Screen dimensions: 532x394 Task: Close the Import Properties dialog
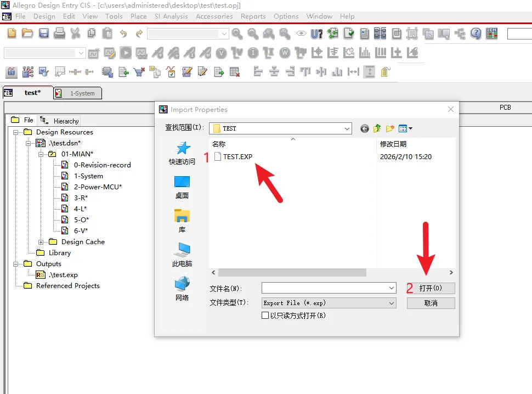pyautogui.click(x=451, y=109)
